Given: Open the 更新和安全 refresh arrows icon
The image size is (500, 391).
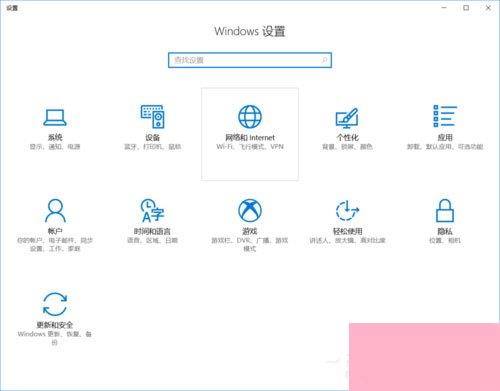Looking at the screenshot, I should (x=55, y=304).
